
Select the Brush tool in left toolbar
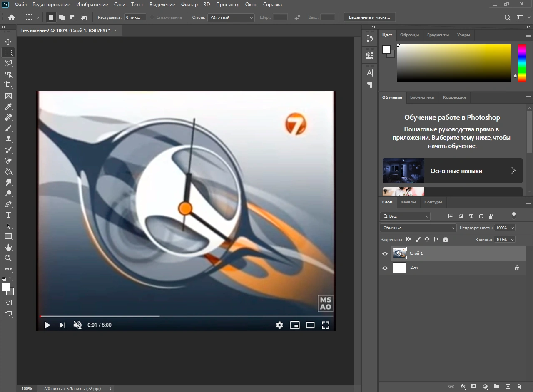click(8, 128)
